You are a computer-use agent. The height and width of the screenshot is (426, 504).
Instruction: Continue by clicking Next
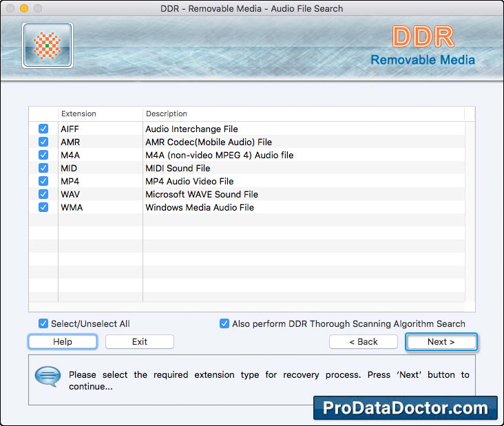(441, 341)
